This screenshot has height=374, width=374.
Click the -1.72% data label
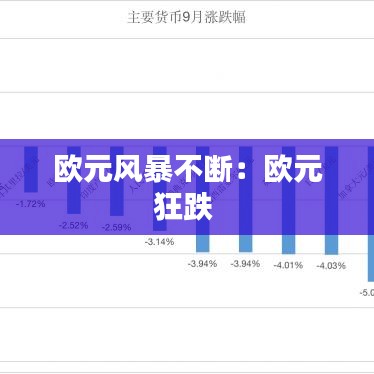[x=31, y=203]
